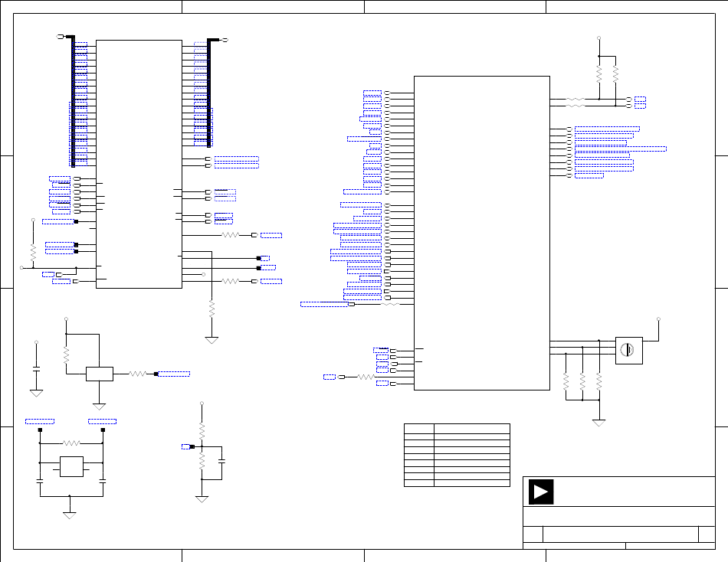Click the right resistor of the top-right pull-up pair
The width and height of the screenshot is (728, 562).
pos(615,74)
